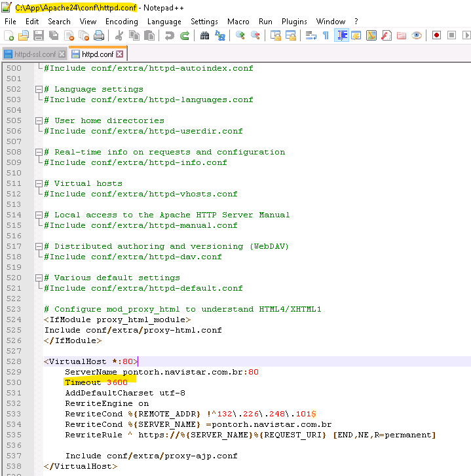This screenshot has height=476, width=471.
Task: Collapse the fold at line 502 Language settings
Action: (39, 89)
